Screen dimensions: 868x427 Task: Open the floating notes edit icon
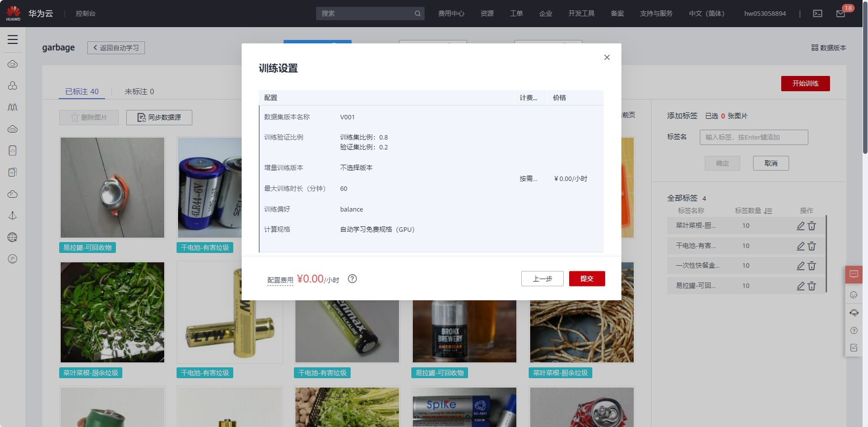(854, 348)
